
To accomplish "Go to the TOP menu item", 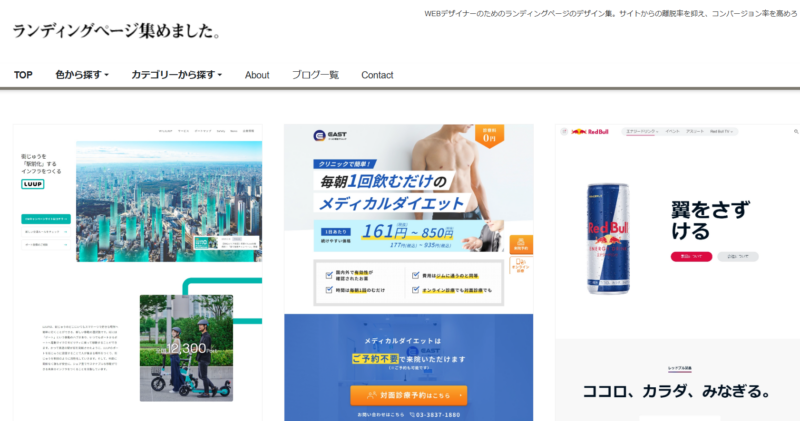I will (23, 75).
